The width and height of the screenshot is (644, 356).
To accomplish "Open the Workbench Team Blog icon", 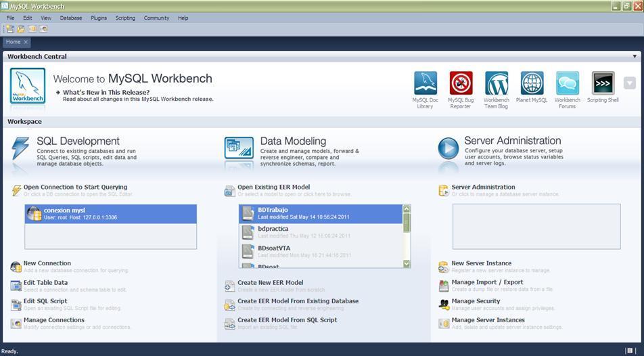I will (496, 83).
